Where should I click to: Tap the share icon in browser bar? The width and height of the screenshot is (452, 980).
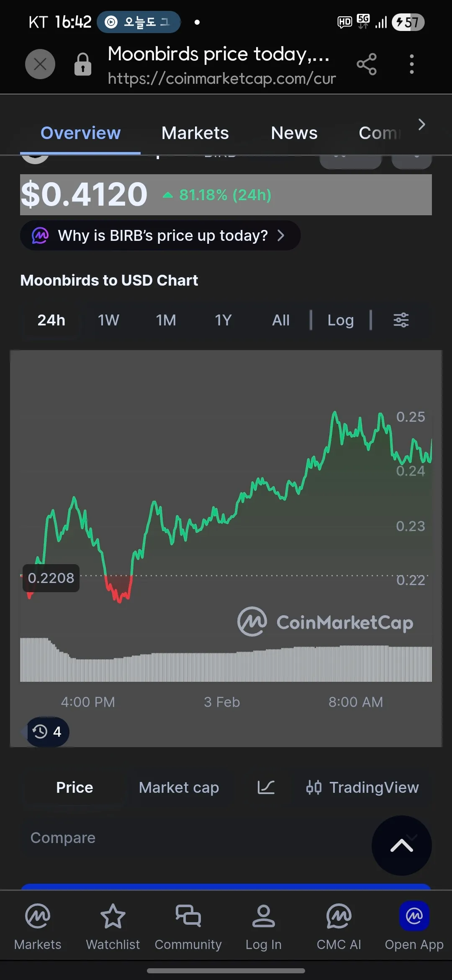pyautogui.click(x=367, y=64)
